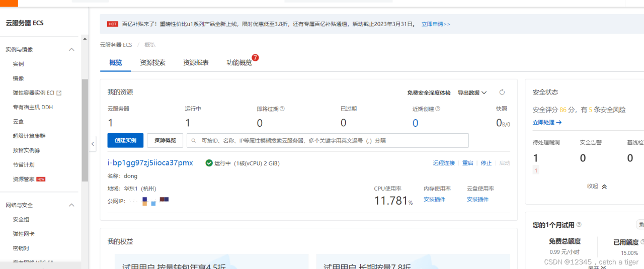Switch to the 资源搜索 tab
This screenshot has width=644, height=269.
pos(152,63)
